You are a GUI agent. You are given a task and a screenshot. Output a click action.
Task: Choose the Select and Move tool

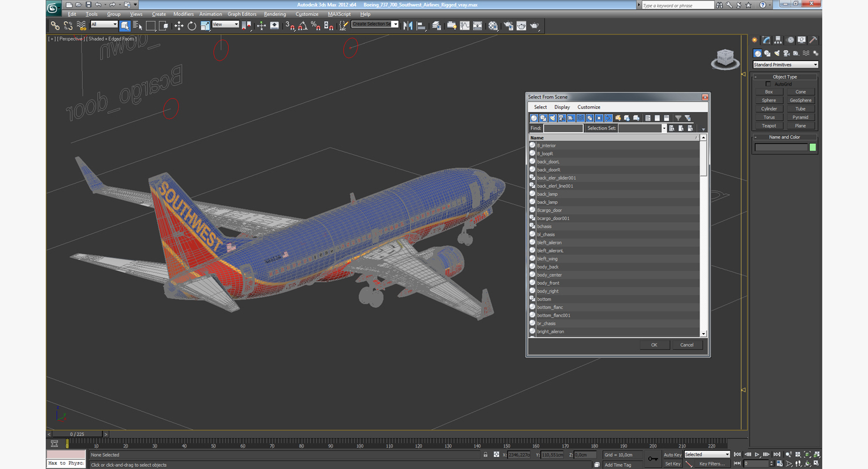(x=178, y=26)
